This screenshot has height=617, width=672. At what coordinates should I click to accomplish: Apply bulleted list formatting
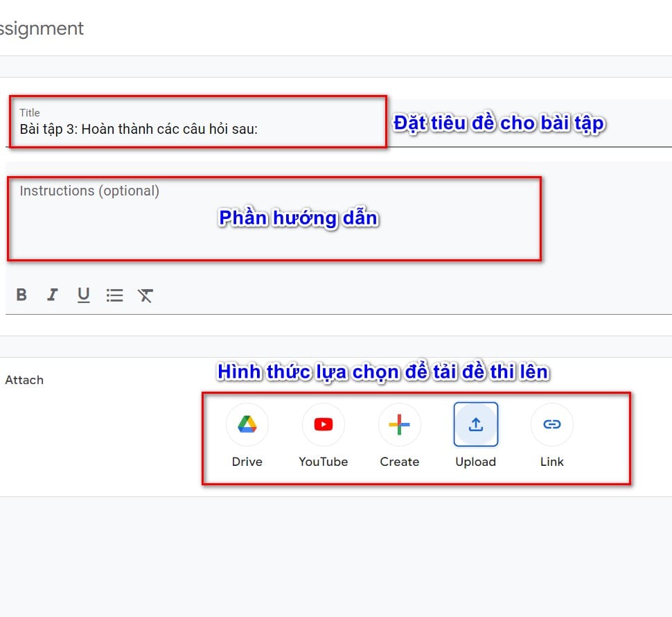[114, 295]
